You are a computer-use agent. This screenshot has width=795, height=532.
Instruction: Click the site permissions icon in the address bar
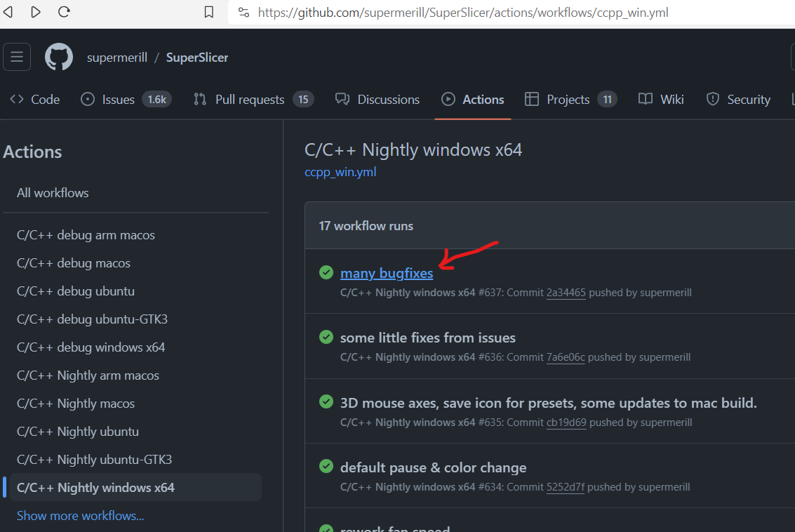[243, 12]
